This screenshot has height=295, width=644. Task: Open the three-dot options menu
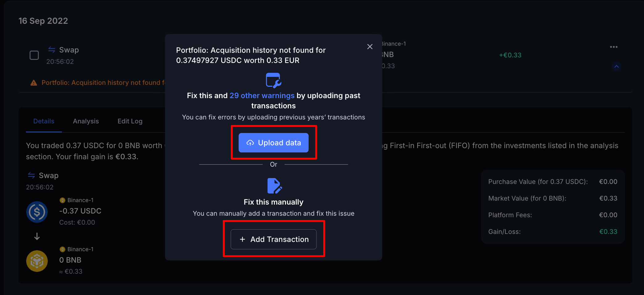tap(614, 47)
